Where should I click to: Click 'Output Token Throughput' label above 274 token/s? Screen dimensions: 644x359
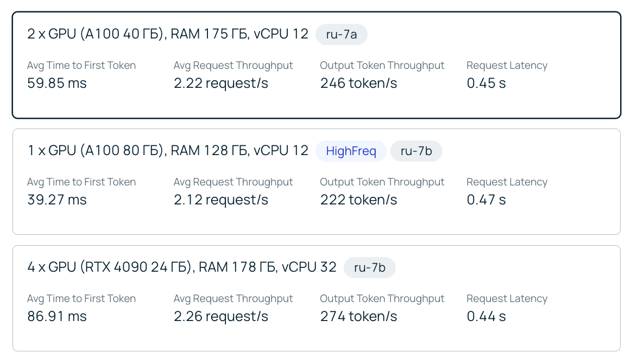click(382, 299)
